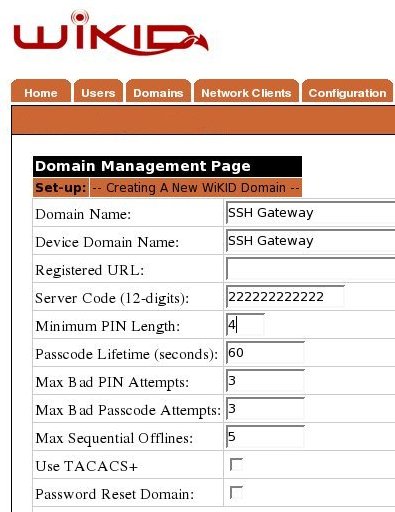This screenshot has width=395, height=512.
Task: Click the Domain Management Page heading
Action: point(143,166)
